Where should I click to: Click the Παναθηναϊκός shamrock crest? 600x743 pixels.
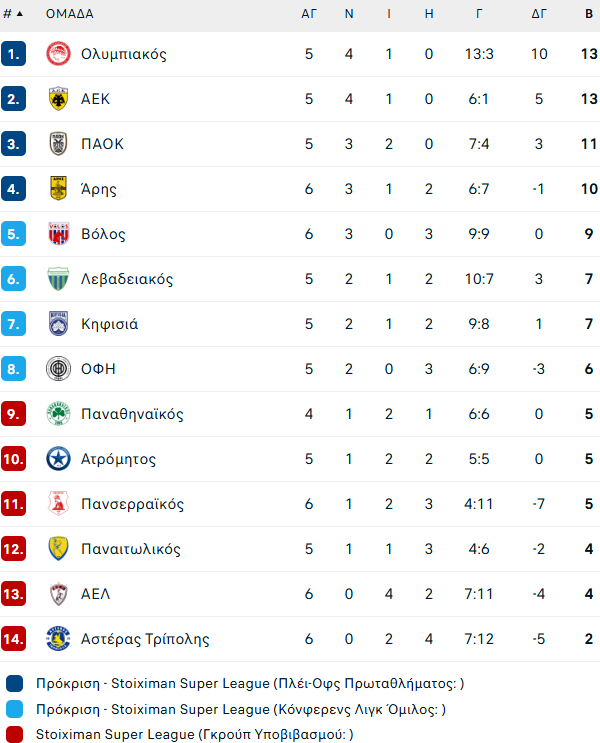58,414
